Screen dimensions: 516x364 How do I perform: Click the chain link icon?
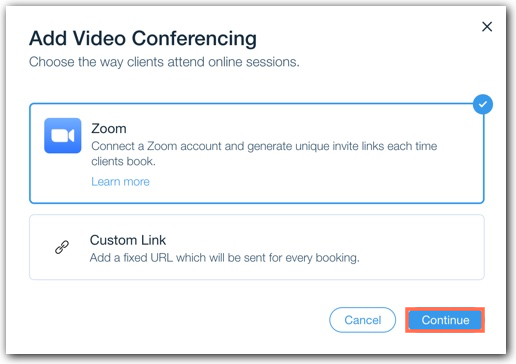click(x=62, y=247)
